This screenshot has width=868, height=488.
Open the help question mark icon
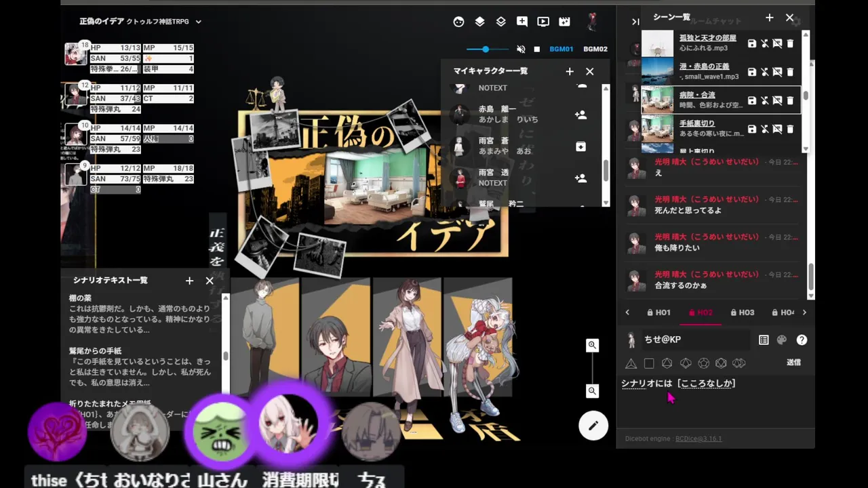click(802, 340)
